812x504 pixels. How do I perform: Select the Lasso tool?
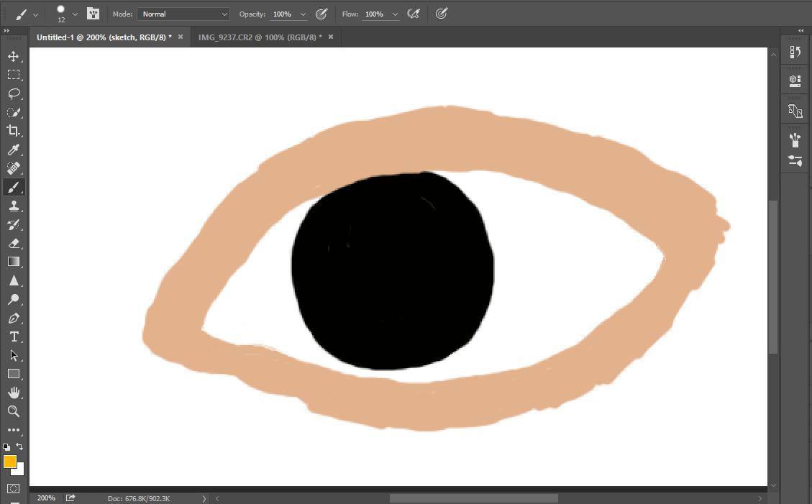pos(13,93)
